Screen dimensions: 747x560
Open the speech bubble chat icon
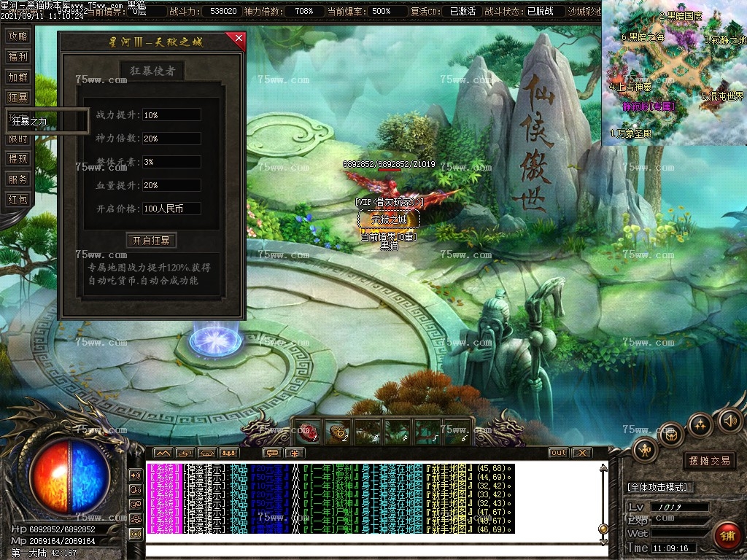click(x=273, y=453)
